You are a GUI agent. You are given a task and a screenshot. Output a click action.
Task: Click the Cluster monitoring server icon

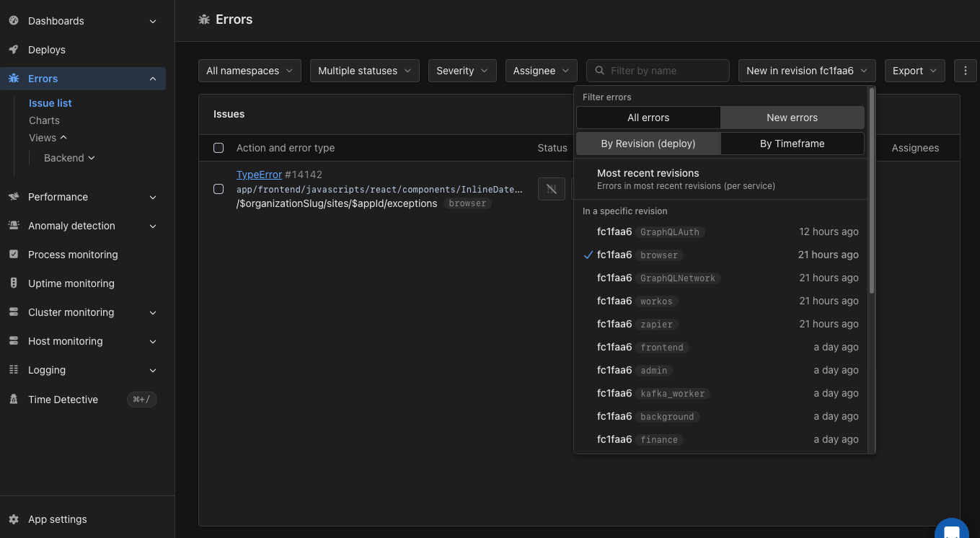[14, 312]
